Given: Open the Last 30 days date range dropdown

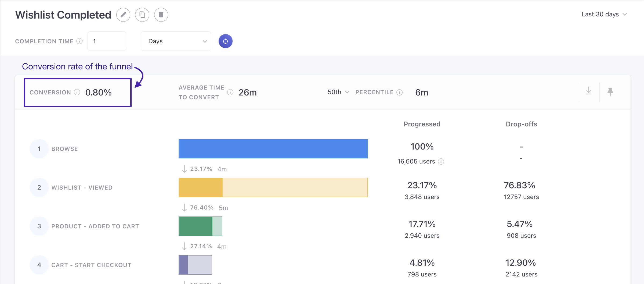Looking at the screenshot, I should [x=604, y=14].
